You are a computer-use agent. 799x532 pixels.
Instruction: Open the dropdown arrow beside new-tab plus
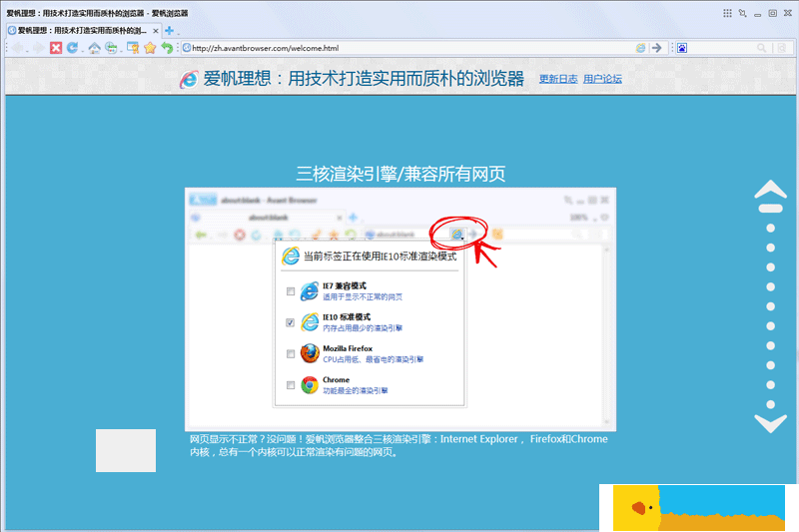(x=178, y=33)
